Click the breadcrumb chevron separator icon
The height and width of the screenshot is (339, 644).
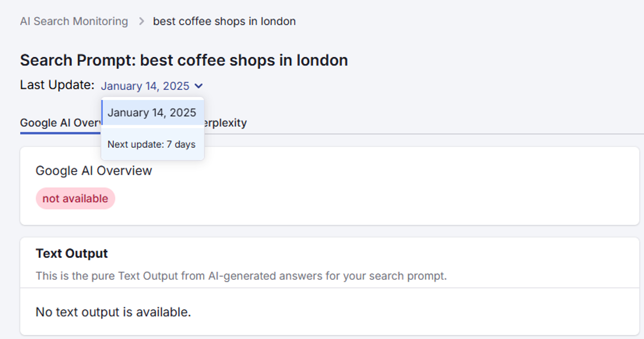[140, 21]
